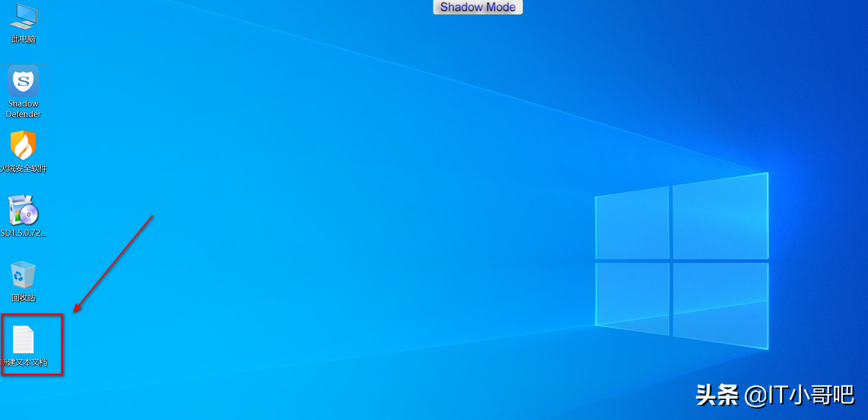This screenshot has height=420, width=868.
Task: Select the Shadow Defender shield icon
Action: [23, 81]
